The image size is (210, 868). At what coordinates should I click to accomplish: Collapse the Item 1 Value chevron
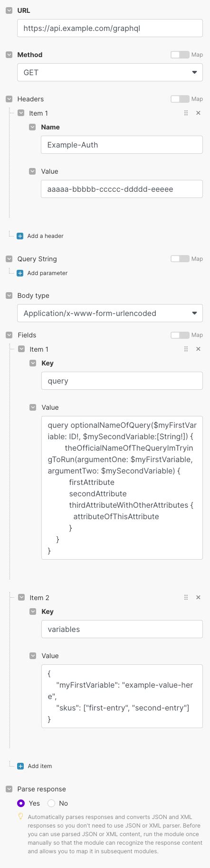pos(33,407)
